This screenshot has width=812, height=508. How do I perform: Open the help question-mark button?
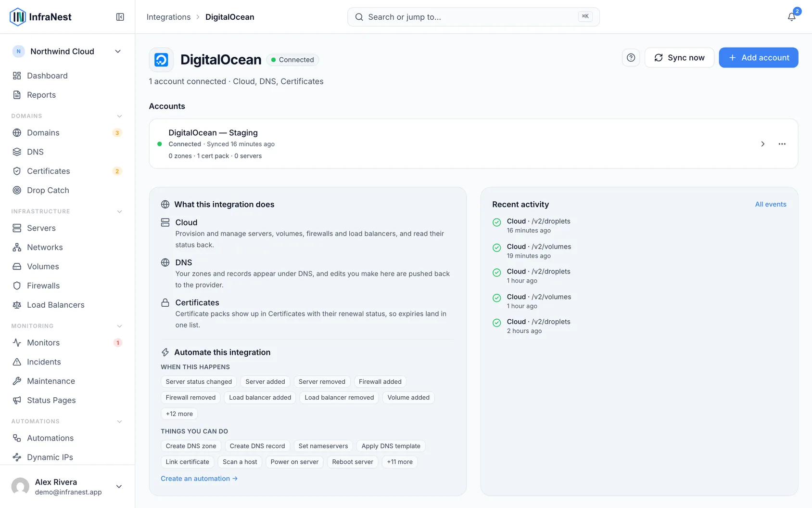[631, 58]
